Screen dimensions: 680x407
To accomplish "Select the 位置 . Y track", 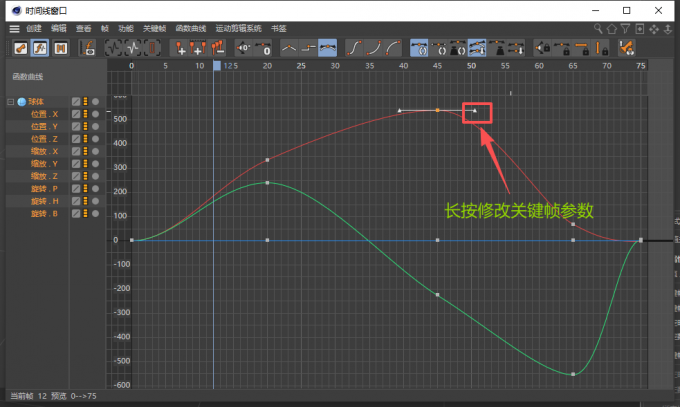I will 44,127.
